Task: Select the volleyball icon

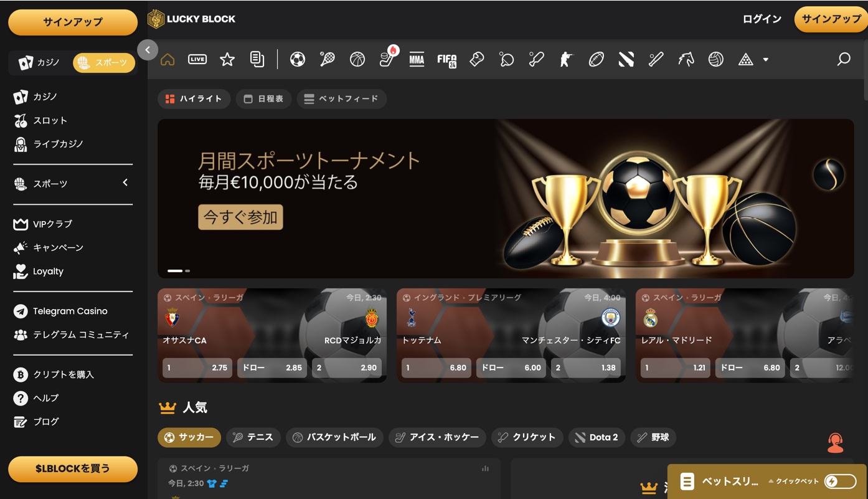Action: (x=716, y=60)
